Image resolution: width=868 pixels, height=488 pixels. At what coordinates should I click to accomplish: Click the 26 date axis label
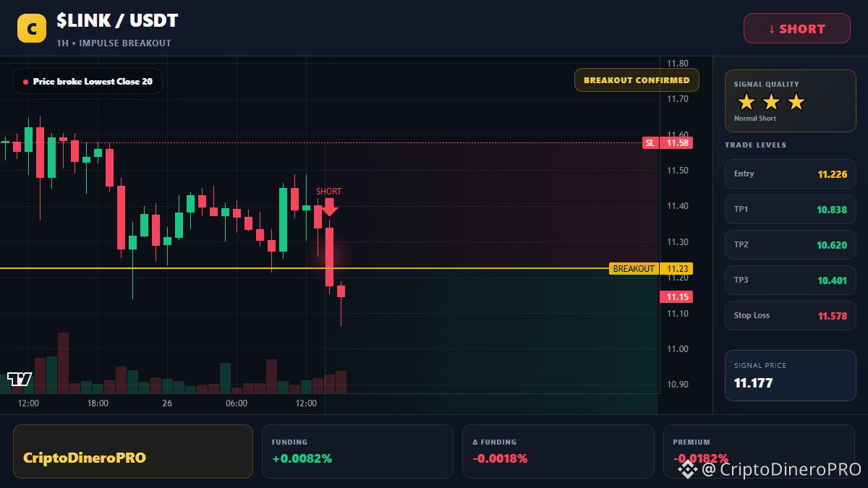[x=167, y=403]
